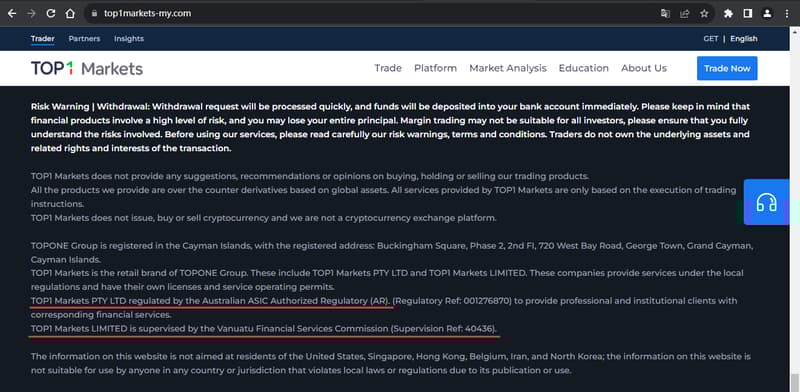800x392 pixels.
Task: Click the 'Regulatory Ref: 001276870' text
Action: [x=453, y=301]
